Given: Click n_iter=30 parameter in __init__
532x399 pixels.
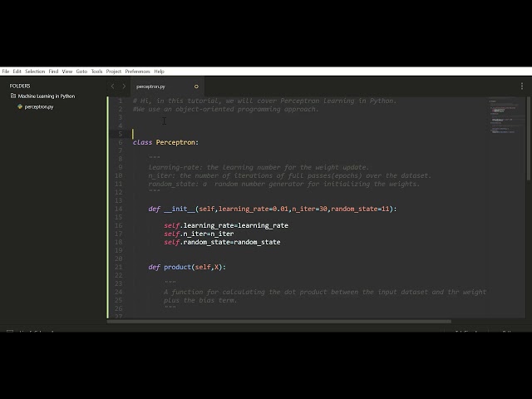Looking at the screenshot, I should tap(310, 209).
